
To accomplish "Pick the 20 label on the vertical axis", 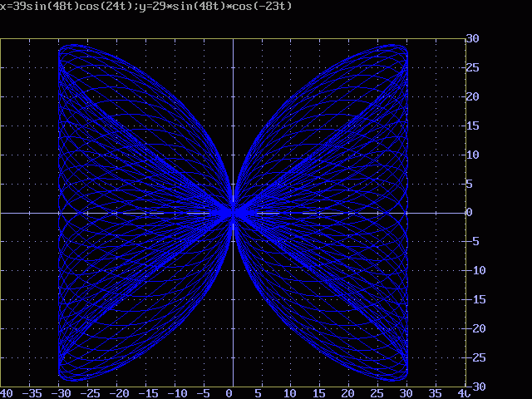I will tap(472, 96).
